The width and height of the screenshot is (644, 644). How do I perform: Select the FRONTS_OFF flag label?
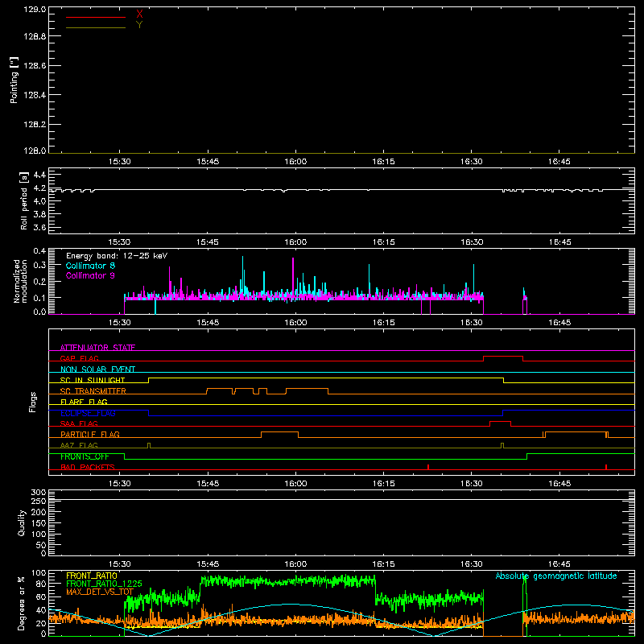tap(85, 456)
